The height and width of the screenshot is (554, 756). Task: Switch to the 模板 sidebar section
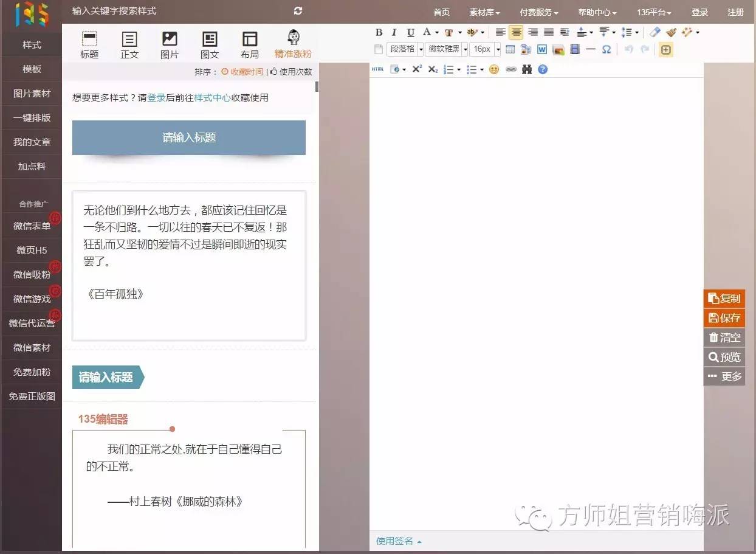[31, 69]
